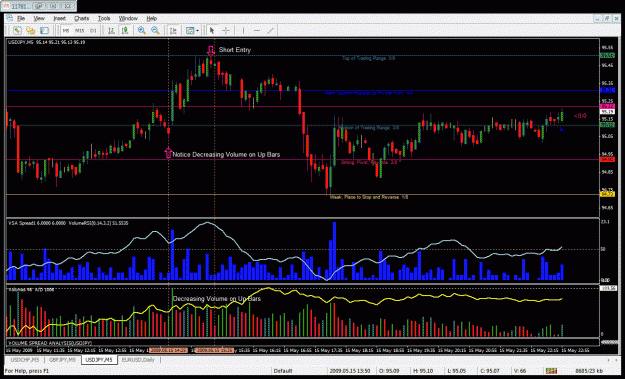Switch to the GBPJPY,M5 chart tab

[62, 359]
